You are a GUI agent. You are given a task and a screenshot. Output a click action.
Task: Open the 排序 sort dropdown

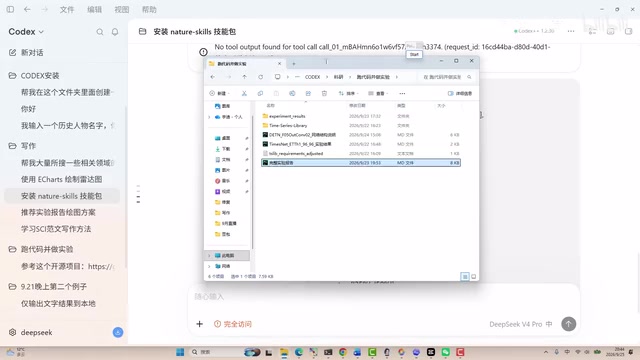pyautogui.click(x=348, y=93)
